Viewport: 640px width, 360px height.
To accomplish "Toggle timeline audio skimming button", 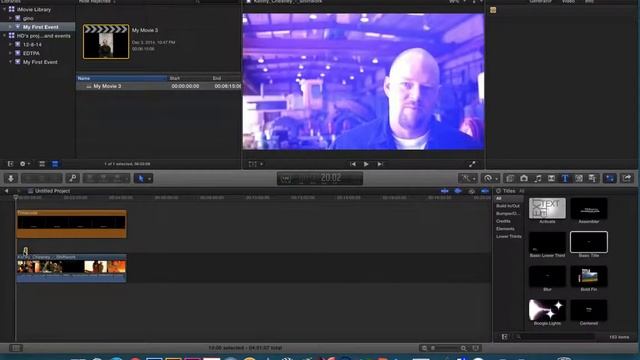I will [458, 191].
